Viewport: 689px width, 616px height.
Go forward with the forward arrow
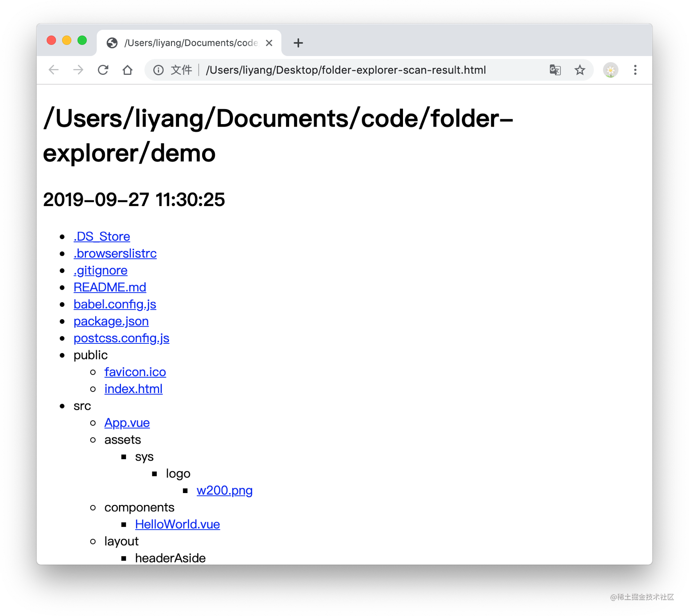tap(78, 70)
